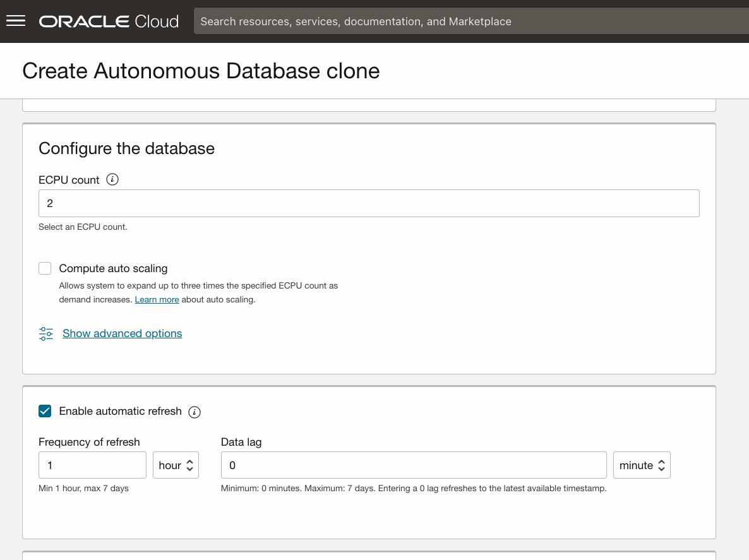Viewport: 749px width, 560px height.
Task: Toggle the Compute auto scaling checkbox
Action: 45,268
